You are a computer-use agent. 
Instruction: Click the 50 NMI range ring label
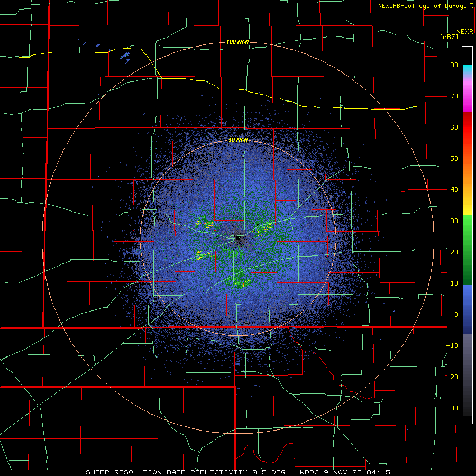238,140
